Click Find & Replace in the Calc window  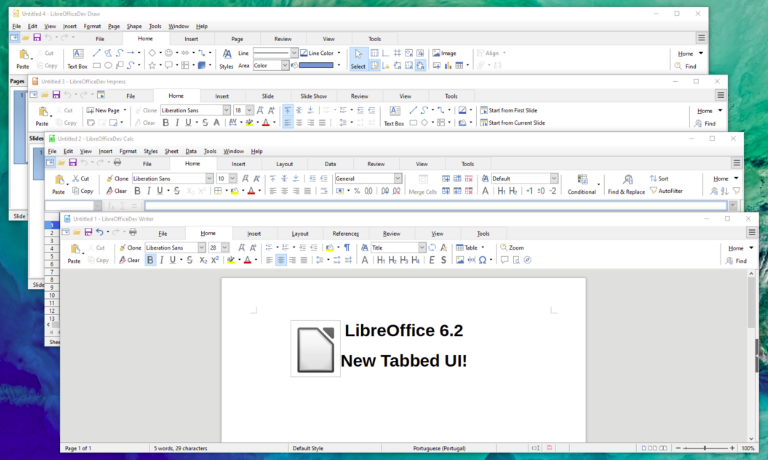(x=626, y=185)
